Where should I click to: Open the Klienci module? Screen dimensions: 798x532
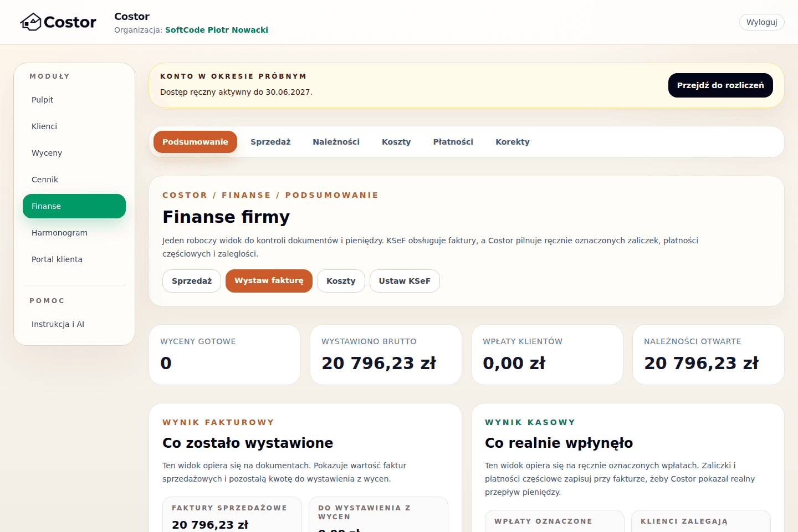coord(74,126)
